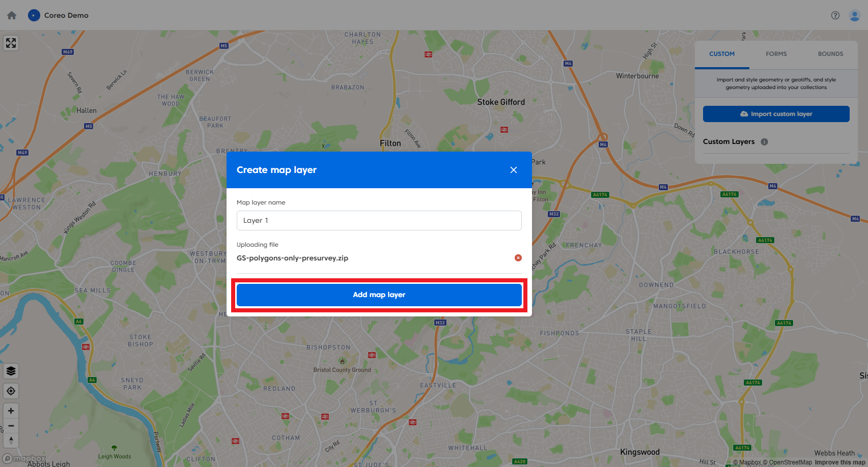Switch to the BOUNDS tab
868x467 pixels.
point(830,54)
